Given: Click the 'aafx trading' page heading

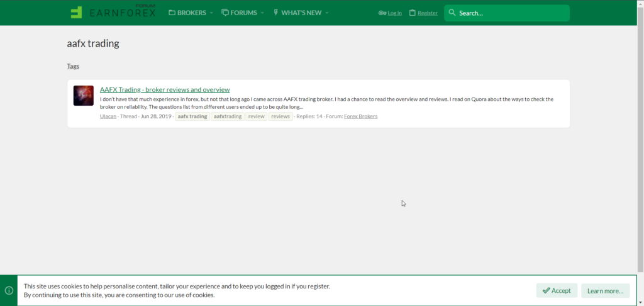Looking at the screenshot, I should point(93,43).
